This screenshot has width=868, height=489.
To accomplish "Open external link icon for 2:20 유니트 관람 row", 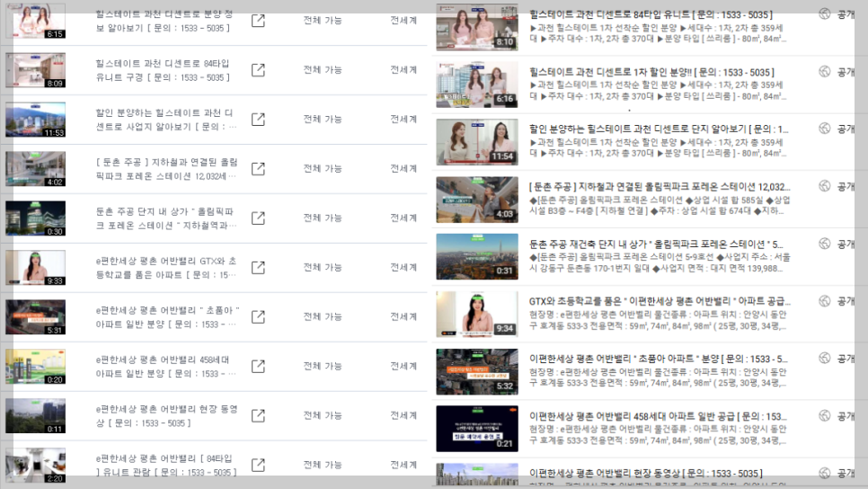I will [258, 464].
